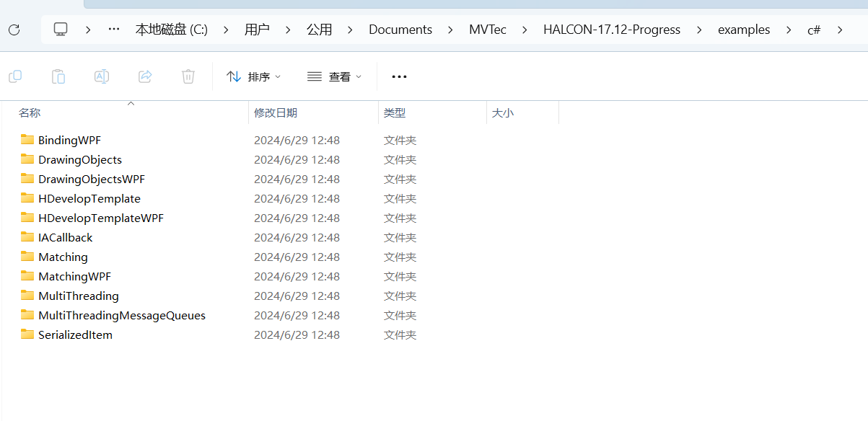868x421 pixels.
Task: Go to 用户 in the address bar
Action: coord(257,30)
